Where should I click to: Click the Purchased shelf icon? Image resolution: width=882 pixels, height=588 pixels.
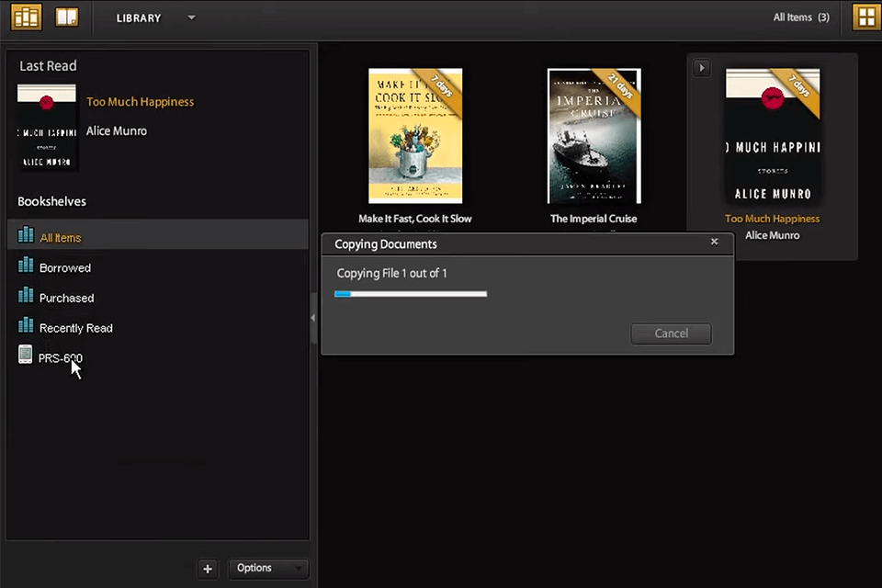[x=26, y=294]
